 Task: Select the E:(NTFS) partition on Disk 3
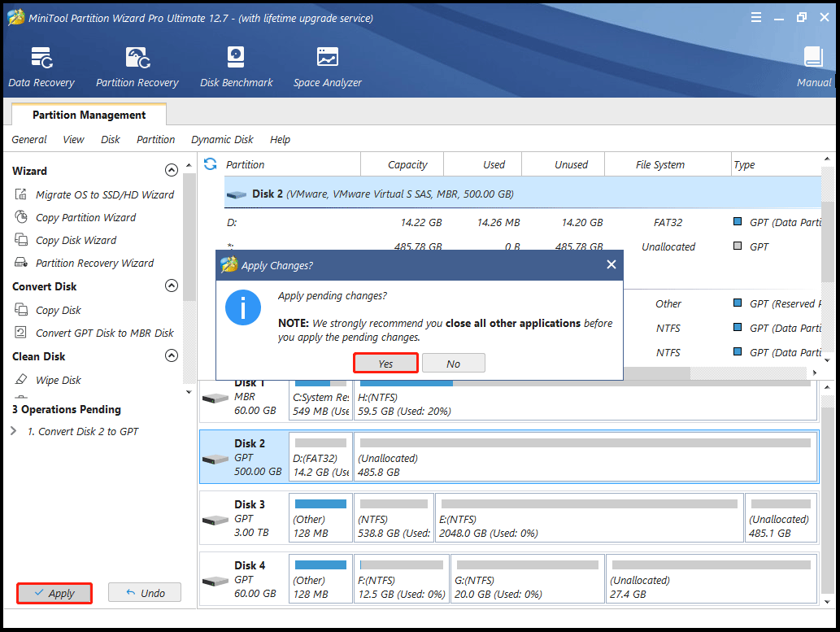tap(590, 518)
